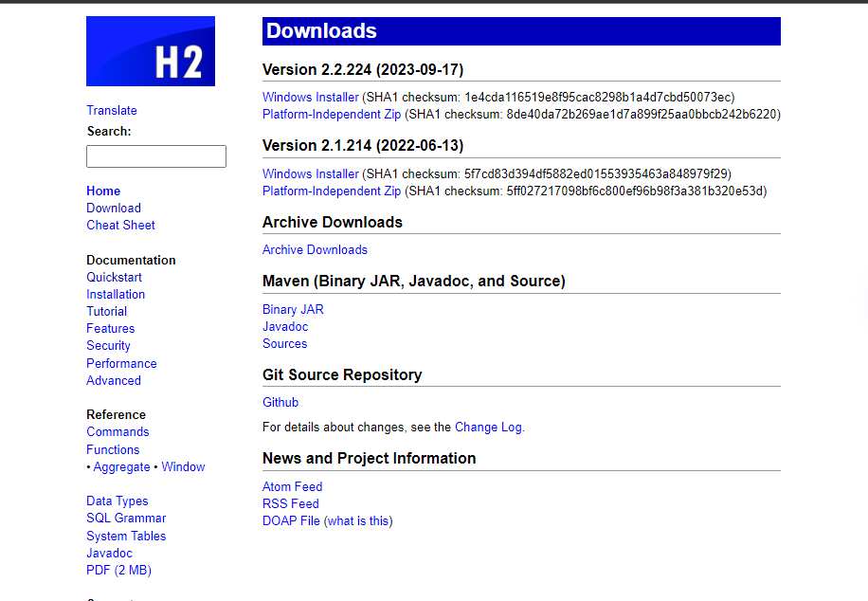The width and height of the screenshot is (868, 601).
Task: Click checksum 5f7cd83d394df5882ed01553935463a848979f29
Action: [x=596, y=173]
